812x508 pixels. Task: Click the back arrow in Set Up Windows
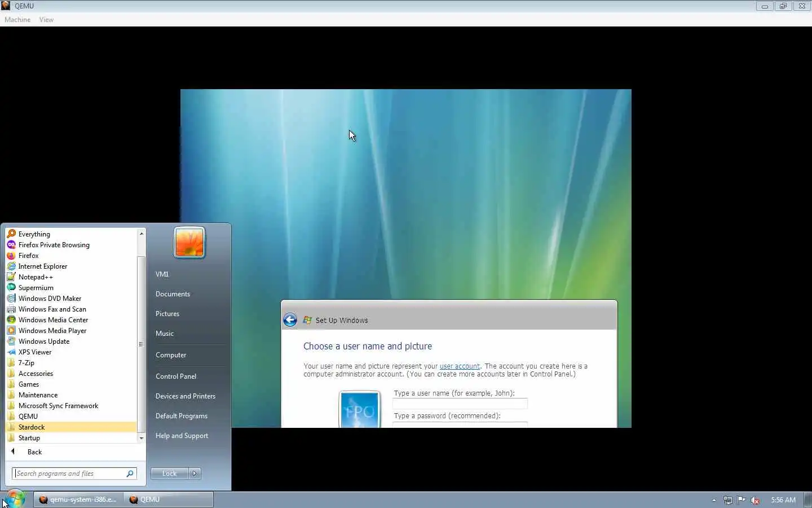click(290, 320)
